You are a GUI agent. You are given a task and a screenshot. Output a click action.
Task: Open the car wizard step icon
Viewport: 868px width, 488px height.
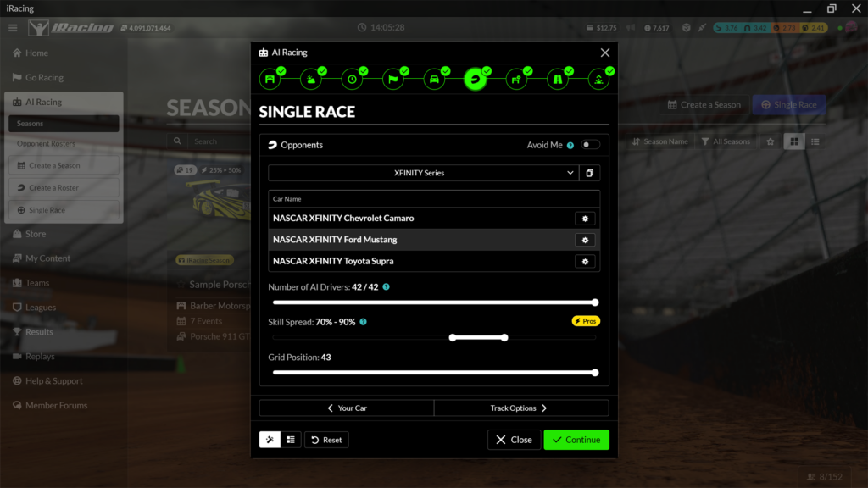tap(434, 79)
